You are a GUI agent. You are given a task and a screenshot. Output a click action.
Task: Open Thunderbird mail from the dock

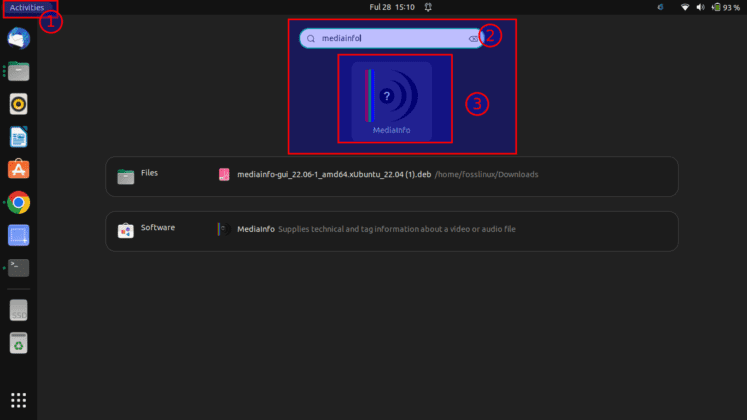tap(18, 39)
